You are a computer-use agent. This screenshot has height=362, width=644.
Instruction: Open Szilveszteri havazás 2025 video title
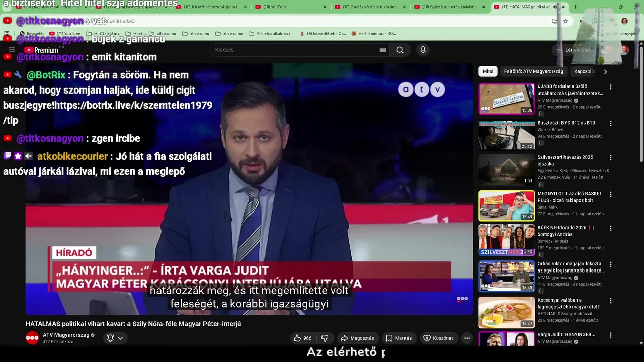(565, 160)
